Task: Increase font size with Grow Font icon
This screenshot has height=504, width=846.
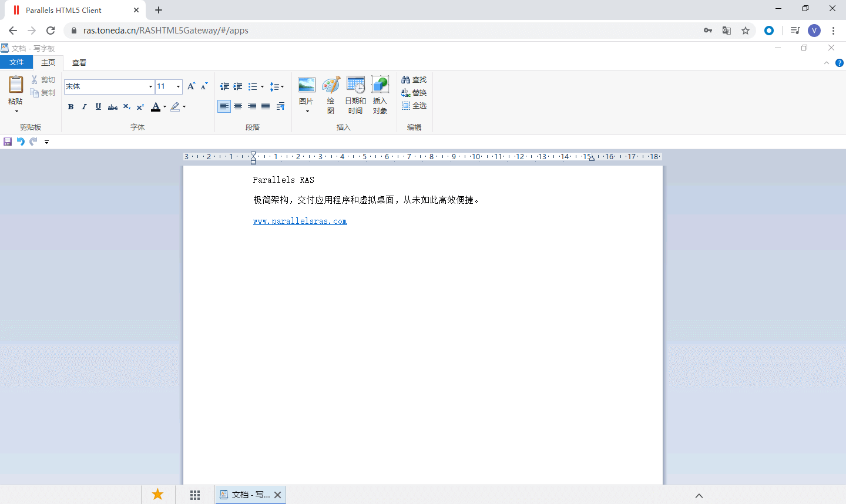Action: pyautogui.click(x=191, y=86)
